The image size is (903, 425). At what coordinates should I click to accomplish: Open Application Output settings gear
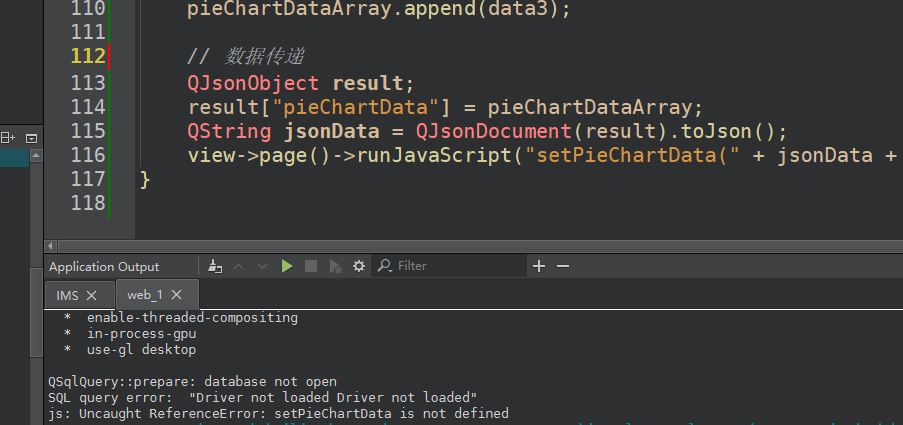(x=359, y=266)
